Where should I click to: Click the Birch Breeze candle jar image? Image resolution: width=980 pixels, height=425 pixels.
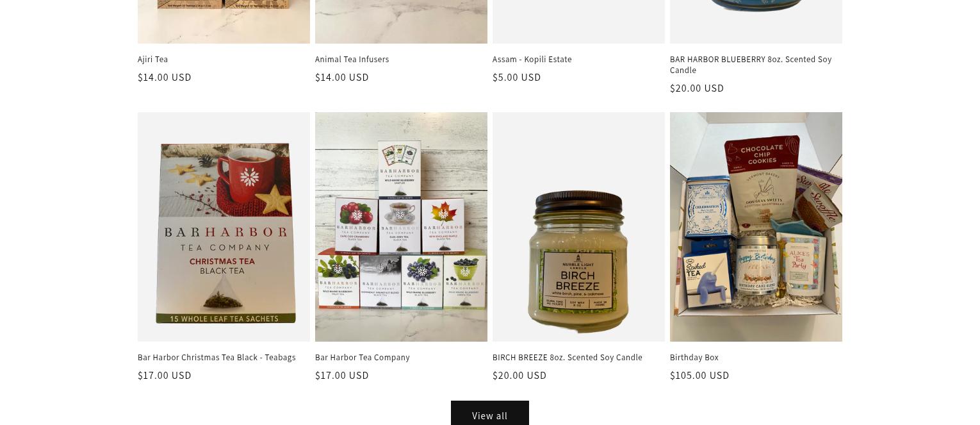[x=578, y=227]
